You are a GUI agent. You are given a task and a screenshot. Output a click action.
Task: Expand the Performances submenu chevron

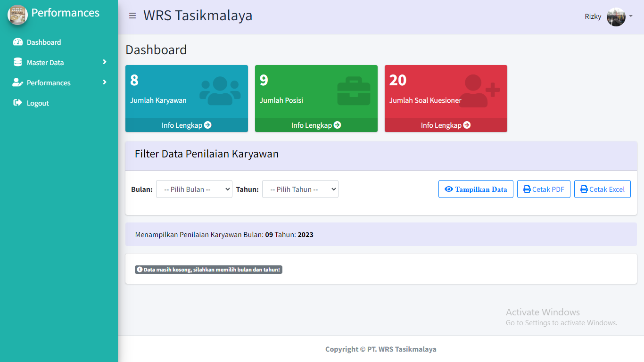(x=105, y=82)
